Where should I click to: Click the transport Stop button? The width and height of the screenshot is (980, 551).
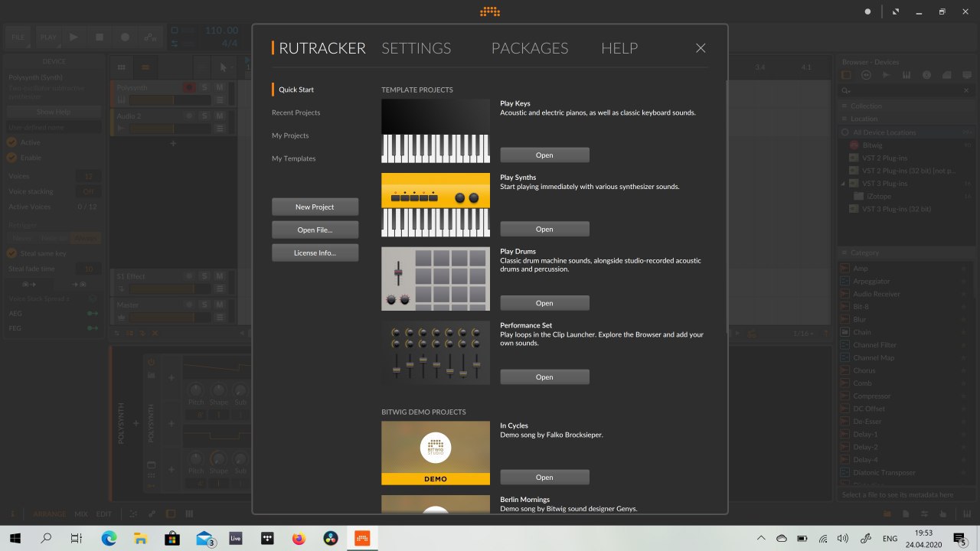click(99, 37)
